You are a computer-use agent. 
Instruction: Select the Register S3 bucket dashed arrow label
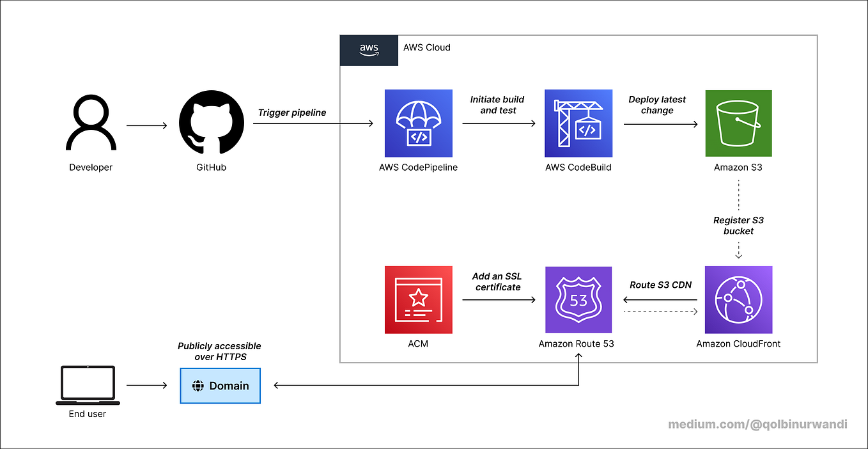click(738, 225)
